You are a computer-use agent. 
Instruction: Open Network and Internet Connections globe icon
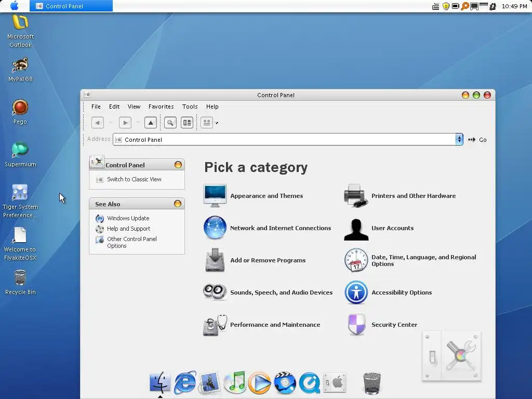click(215, 228)
